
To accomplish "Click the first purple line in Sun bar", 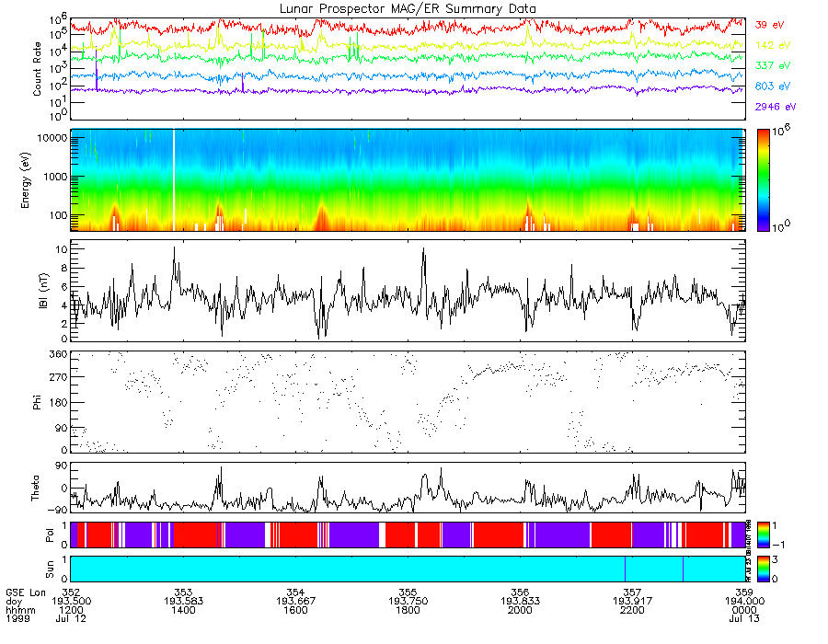I will tap(626, 569).
